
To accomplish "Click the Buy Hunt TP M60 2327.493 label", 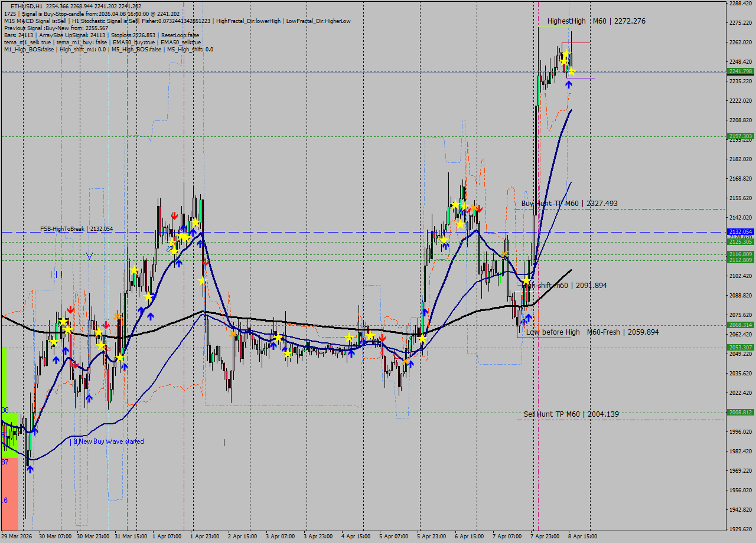I will (x=570, y=202).
